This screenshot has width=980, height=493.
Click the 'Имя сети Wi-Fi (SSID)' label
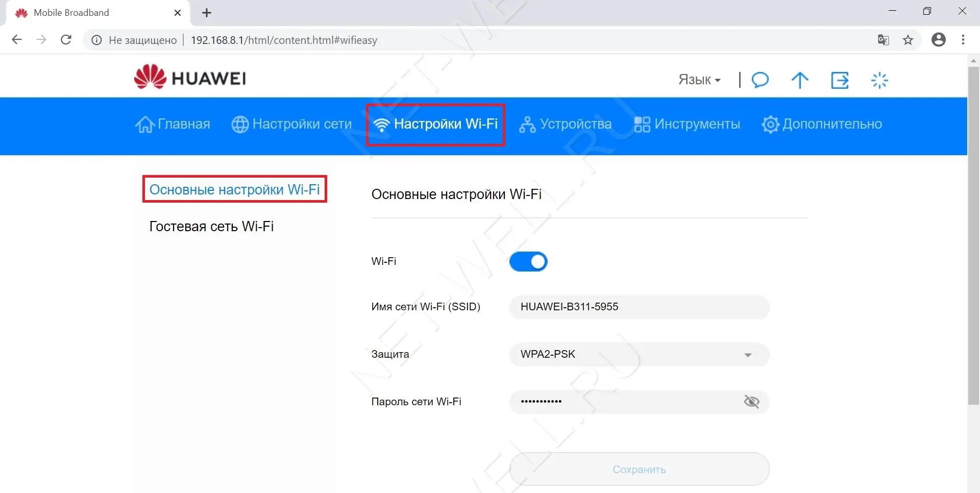coord(426,307)
